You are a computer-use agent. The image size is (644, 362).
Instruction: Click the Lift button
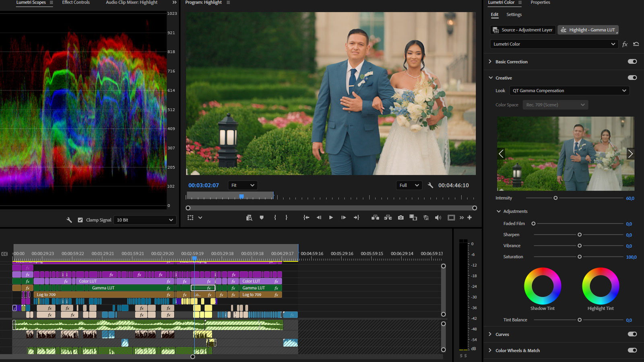375,218
